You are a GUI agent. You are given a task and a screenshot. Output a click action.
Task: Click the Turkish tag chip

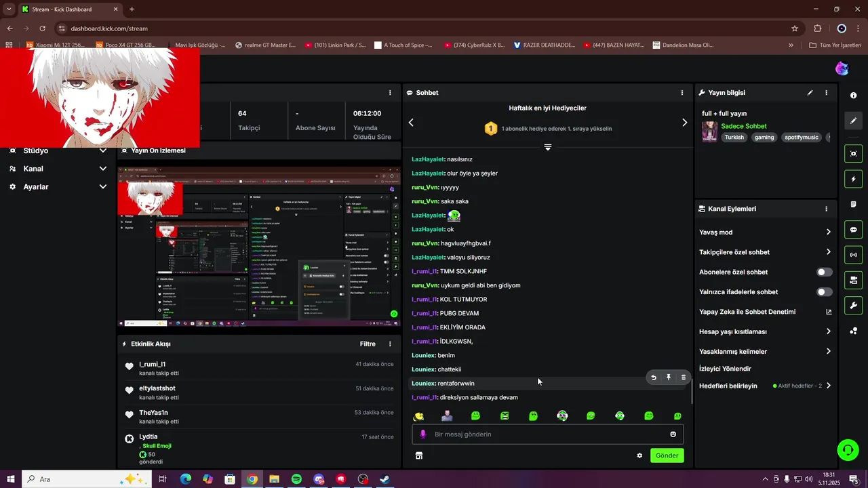(734, 137)
